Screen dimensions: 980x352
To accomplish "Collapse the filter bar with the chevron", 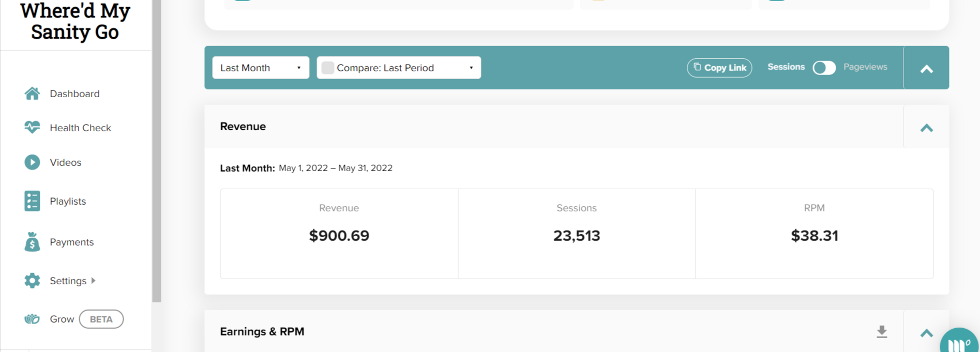I will click(x=926, y=68).
